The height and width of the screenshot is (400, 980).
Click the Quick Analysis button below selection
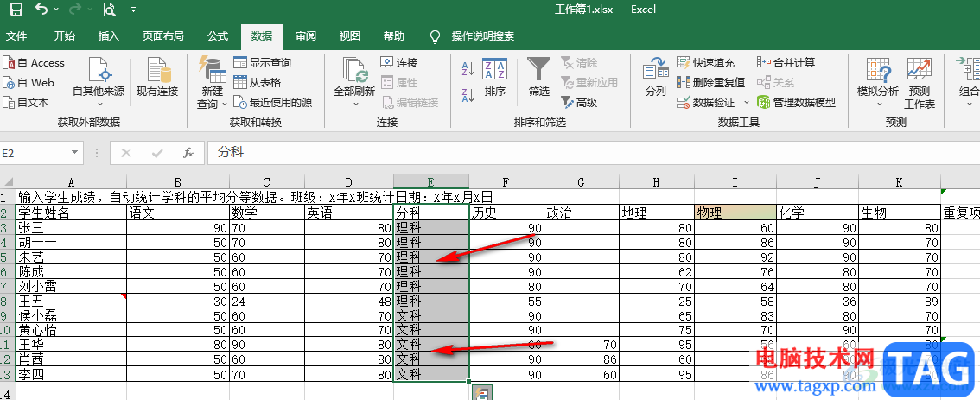(480, 394)
